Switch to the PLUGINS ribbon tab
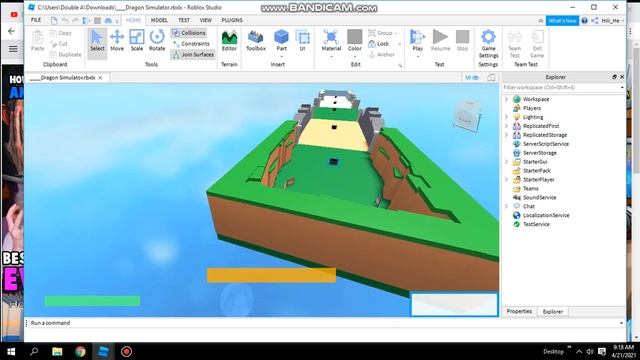 click(232, 20)
